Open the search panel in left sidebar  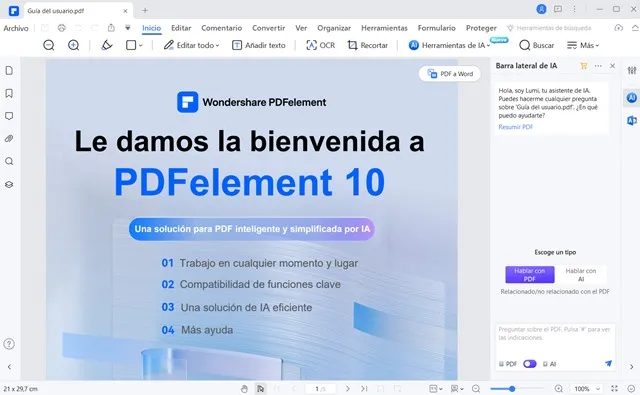9,162
